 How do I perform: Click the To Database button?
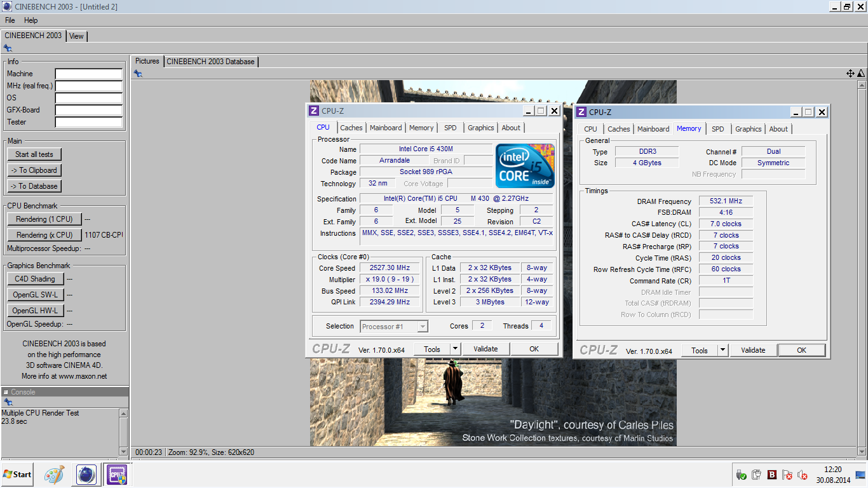tap(34, 186)
